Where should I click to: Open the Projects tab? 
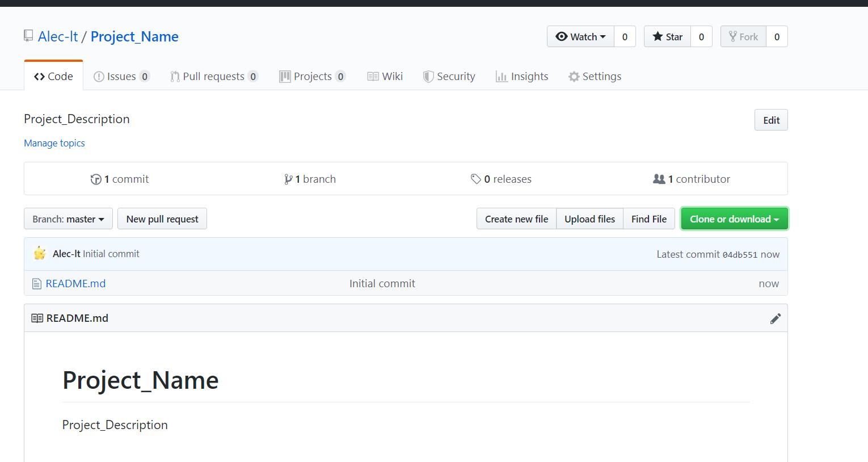tap(312, 77)
